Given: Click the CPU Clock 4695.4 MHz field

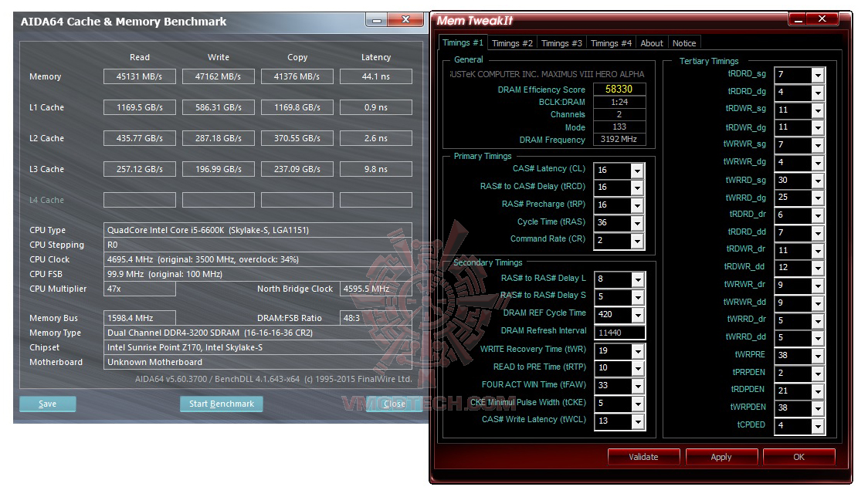Looking at the screenshot, I should (257, 259).
